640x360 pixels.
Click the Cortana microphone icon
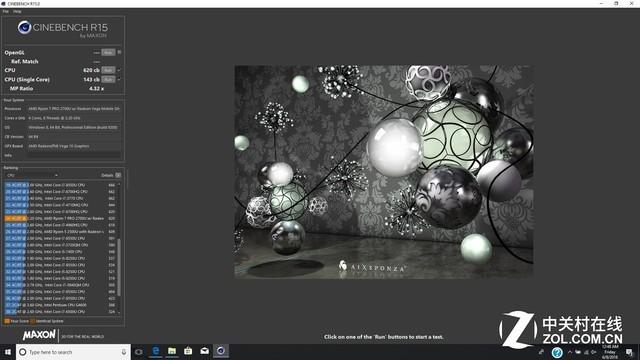(124, 352)
